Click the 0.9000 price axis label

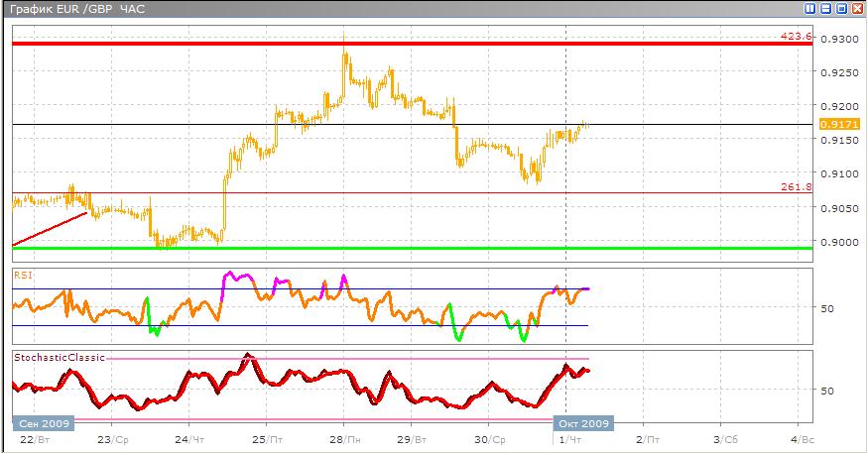pos(844,242)
